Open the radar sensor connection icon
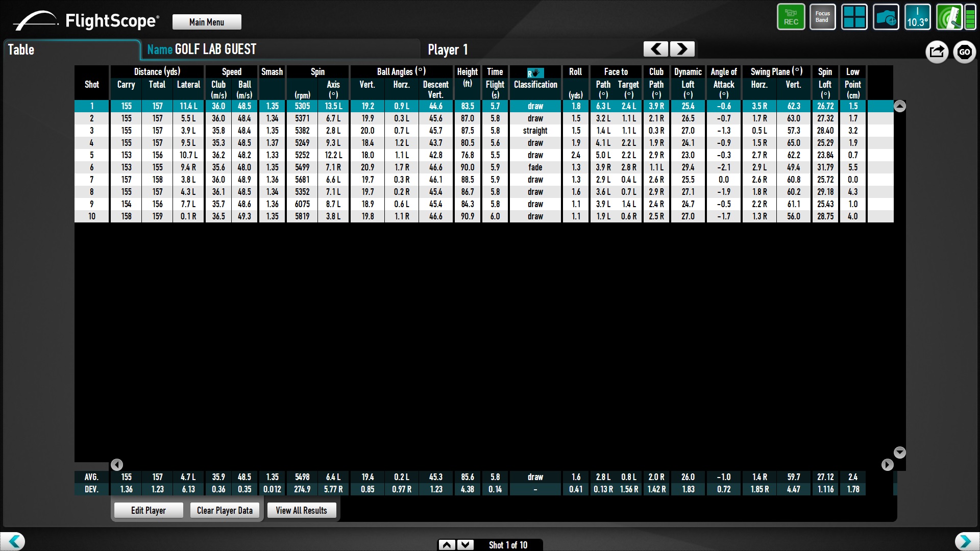 pyautogui.click(x=948, y=17)
